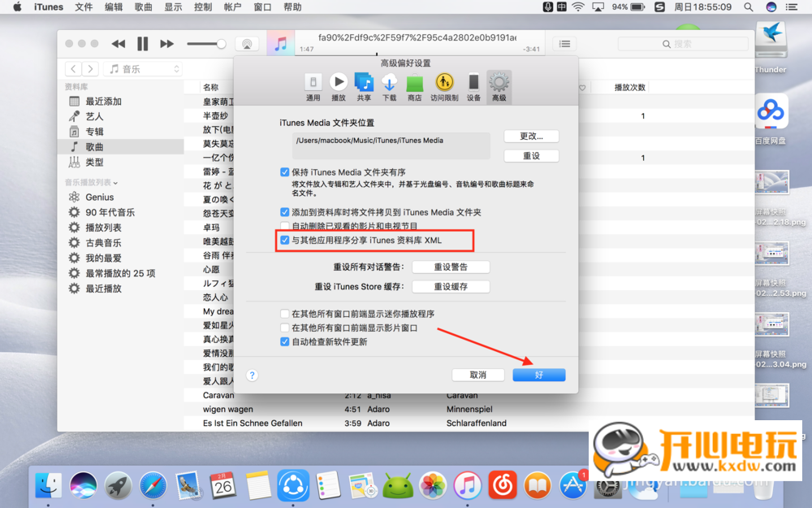This screenshot has height=508, width=812.
Task: Switch to 播放 (Playback) preferences icon
Action: (339, 86)
